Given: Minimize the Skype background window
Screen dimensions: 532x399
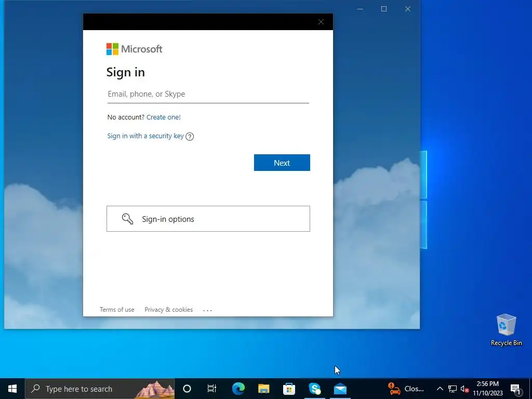Looking at the screenshot, I should click(x=361, y=9).
